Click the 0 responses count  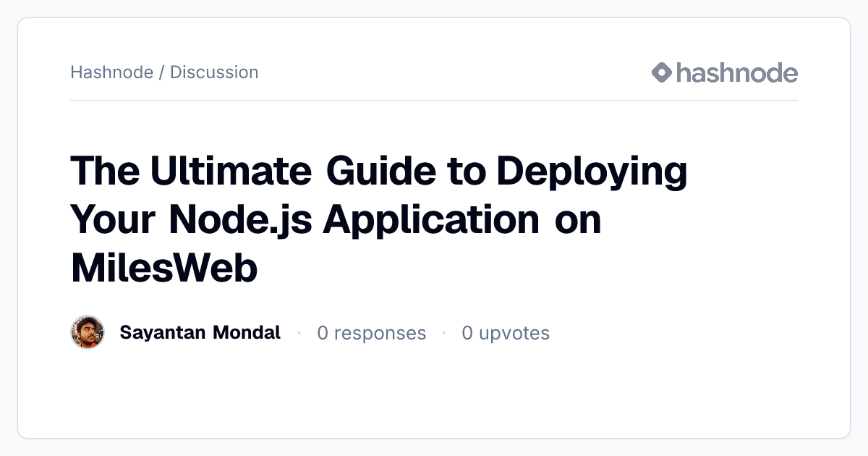click(372, 333)
